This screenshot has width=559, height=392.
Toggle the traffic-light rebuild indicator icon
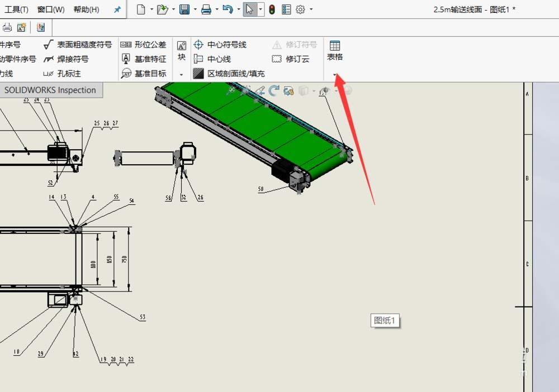271,9
